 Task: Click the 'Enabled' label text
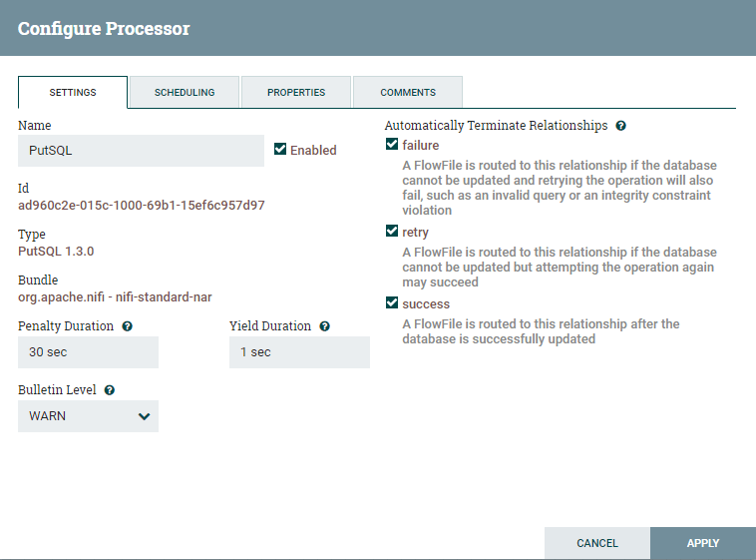[x=313, y=150]
